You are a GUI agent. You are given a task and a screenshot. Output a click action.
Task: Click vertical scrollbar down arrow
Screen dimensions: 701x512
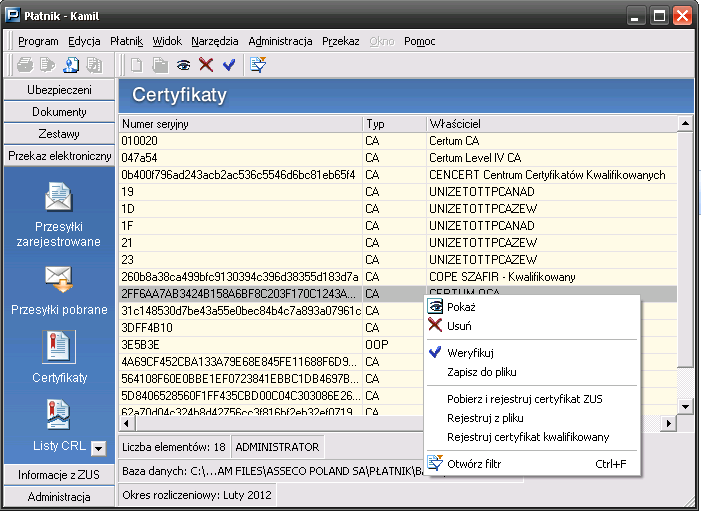(685, 406)
